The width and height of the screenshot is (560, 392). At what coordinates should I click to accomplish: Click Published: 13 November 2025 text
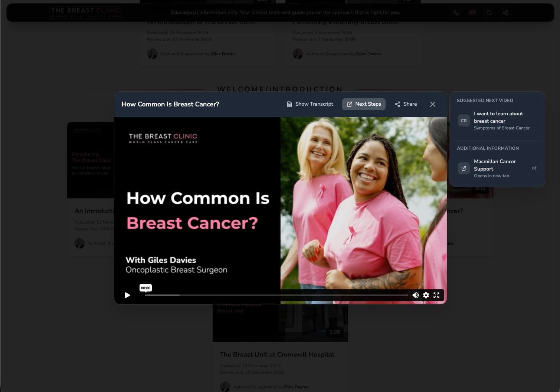[x=177, y=33]
